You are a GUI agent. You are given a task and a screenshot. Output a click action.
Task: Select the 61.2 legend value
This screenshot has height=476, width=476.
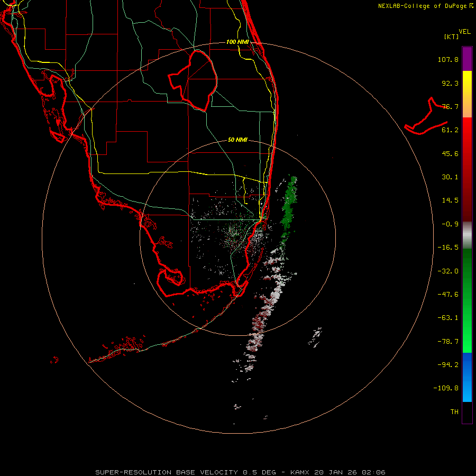450,130
